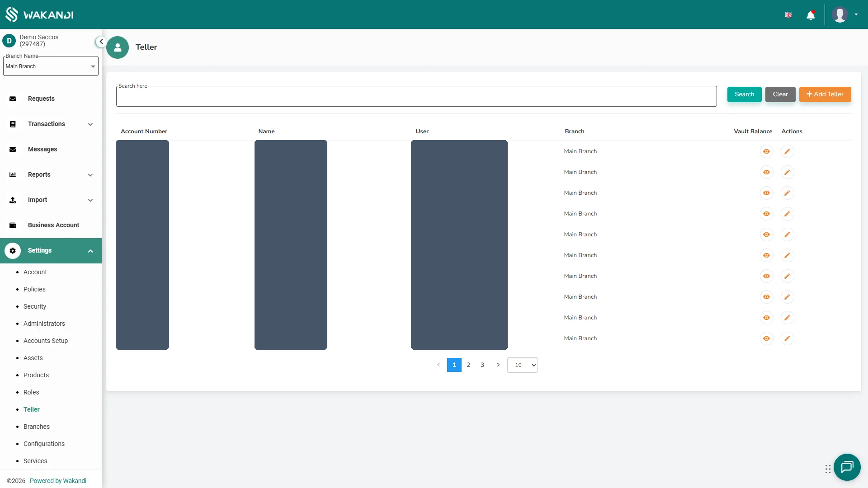Click the chat widget drag handle dots

[x=828, y=469]
